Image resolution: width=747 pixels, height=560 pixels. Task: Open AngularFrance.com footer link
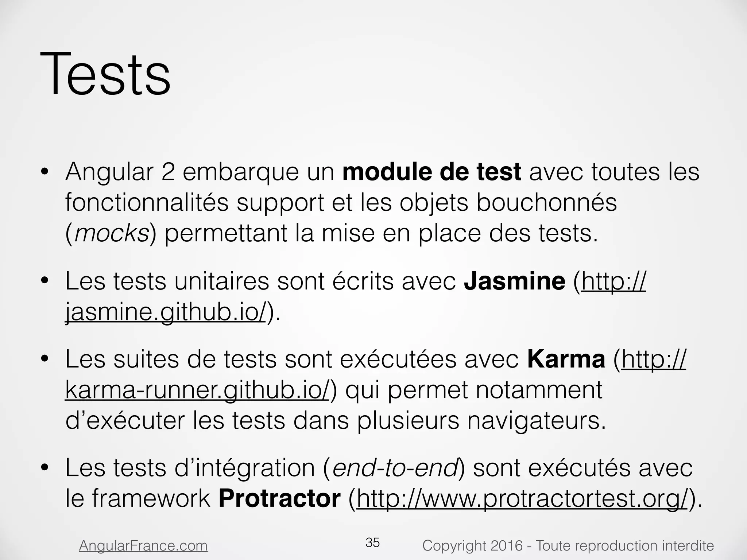point(143,546)
